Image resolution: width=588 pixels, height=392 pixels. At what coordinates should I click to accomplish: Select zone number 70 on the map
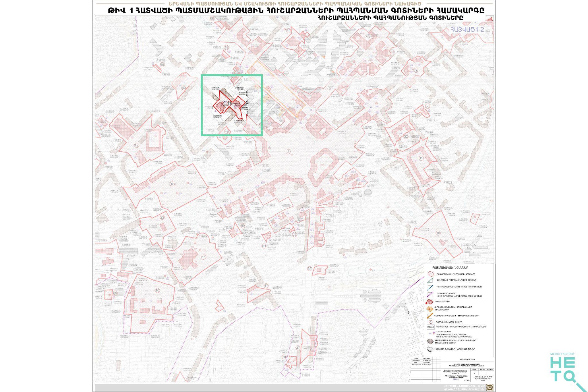pos(284,357)
